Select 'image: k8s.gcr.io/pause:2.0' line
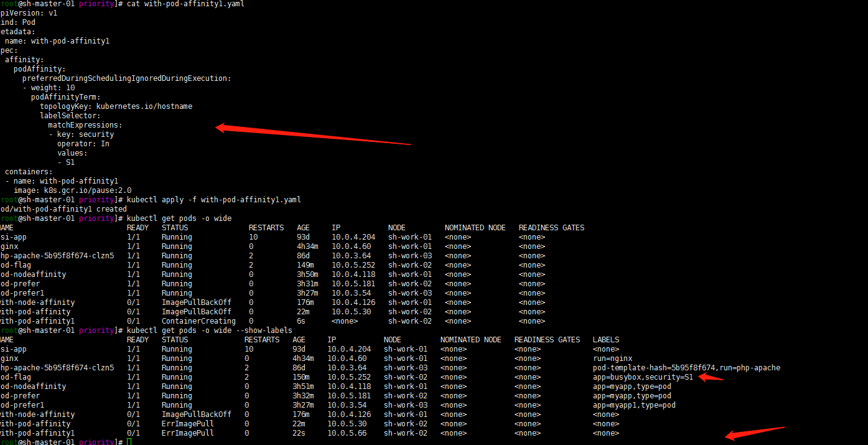The height and width of the screenshot is (445, 868). click(x=73, y=190)
